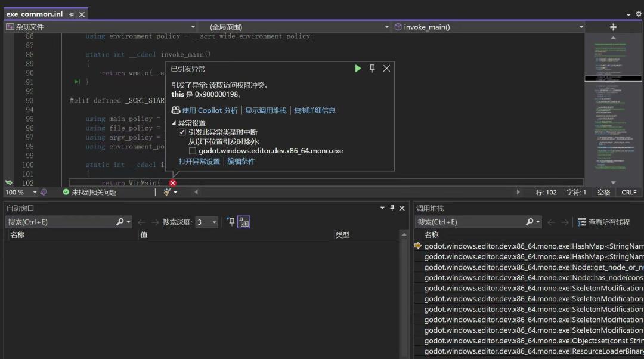Click 使用 Copilot 分析 link
Image resolution: width=644 pixels, height=359 pixels.
click(210, 110)
